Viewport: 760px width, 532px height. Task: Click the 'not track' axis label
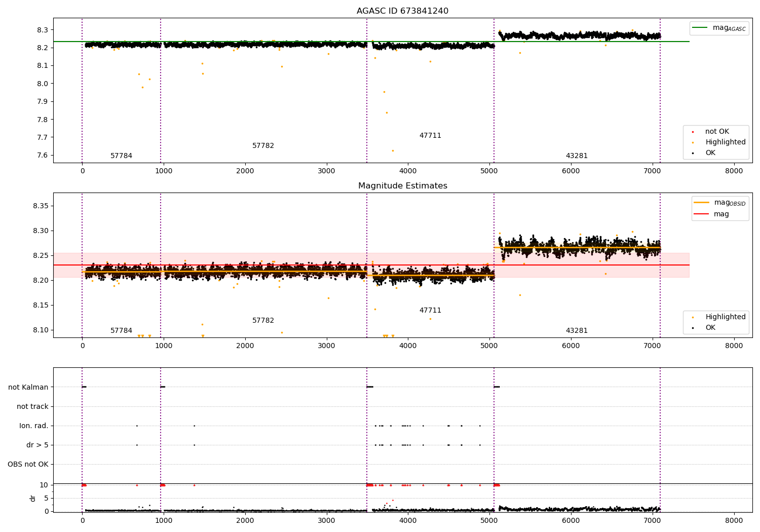(x=32, y=407)
